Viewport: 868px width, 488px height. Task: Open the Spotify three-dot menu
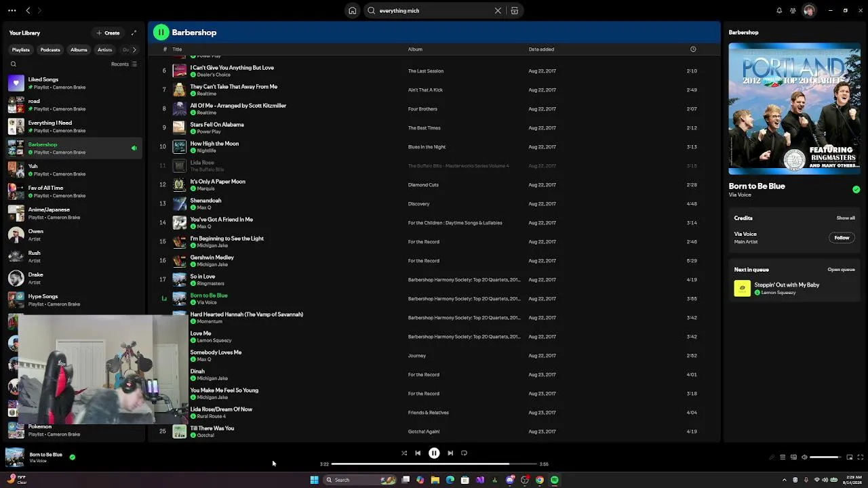point(12,10)
